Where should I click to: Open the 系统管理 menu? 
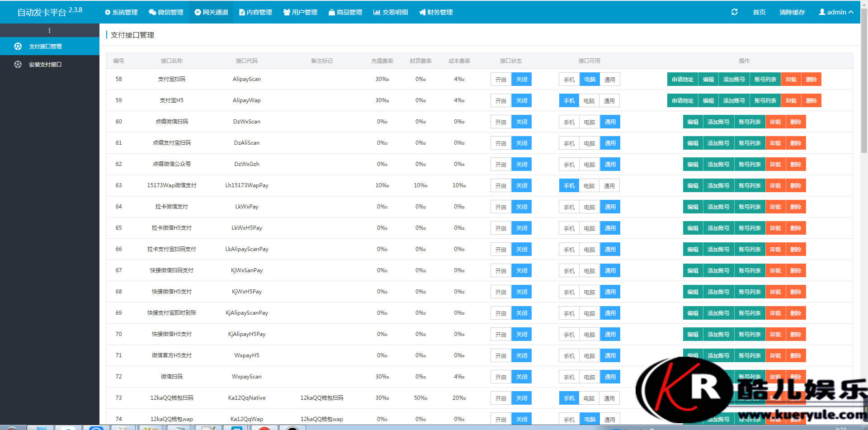pos(121,12)
